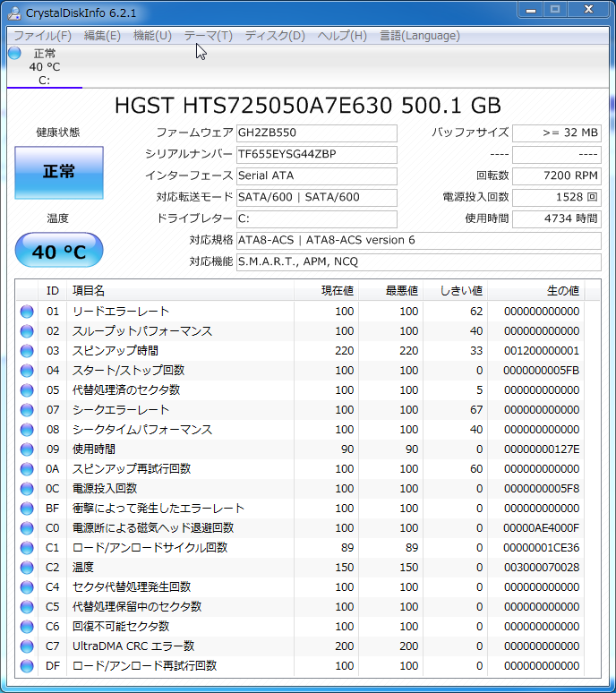Open the 言語(Language) menu
The width and height of the screenshot is (616, 693).
420,35
